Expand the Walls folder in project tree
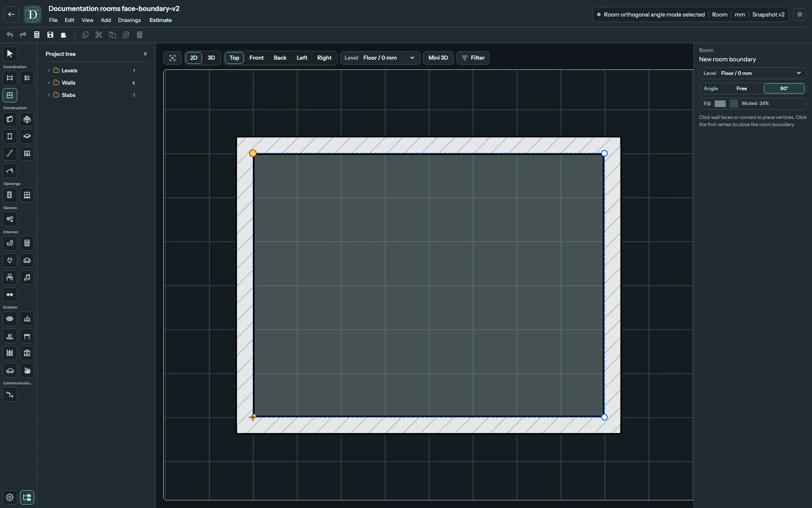The image size is (812, 508). point(49,83)
